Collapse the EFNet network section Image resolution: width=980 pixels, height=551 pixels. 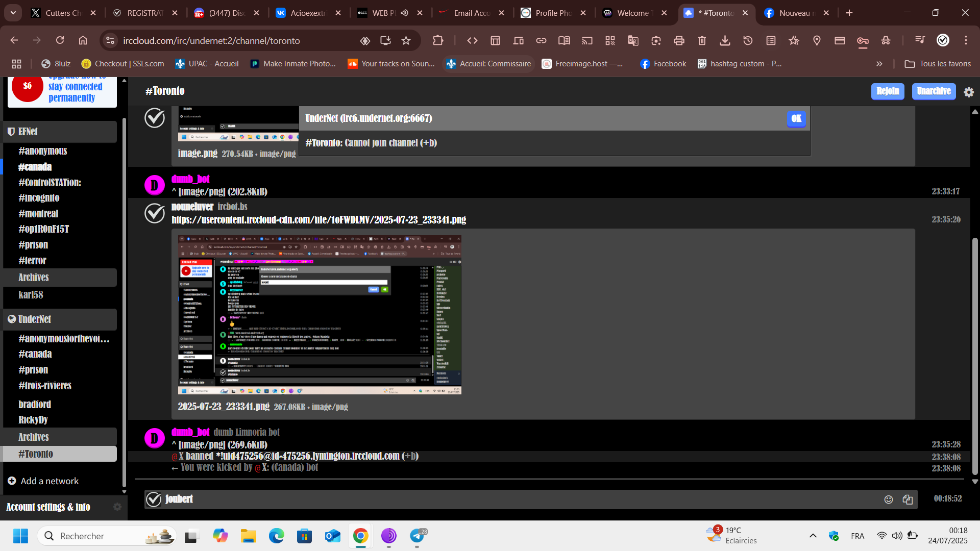click(11, 132)
